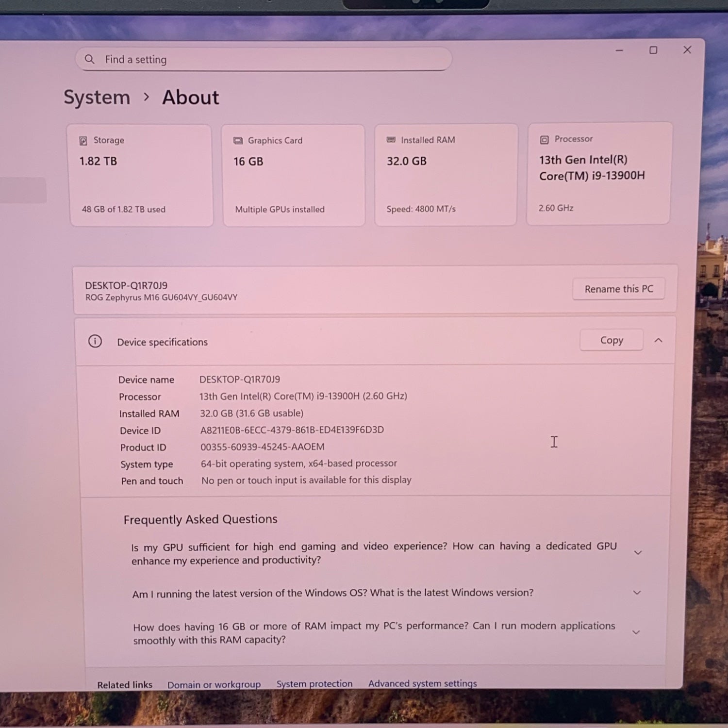Open Advanced system settings link

coord(422,683)
